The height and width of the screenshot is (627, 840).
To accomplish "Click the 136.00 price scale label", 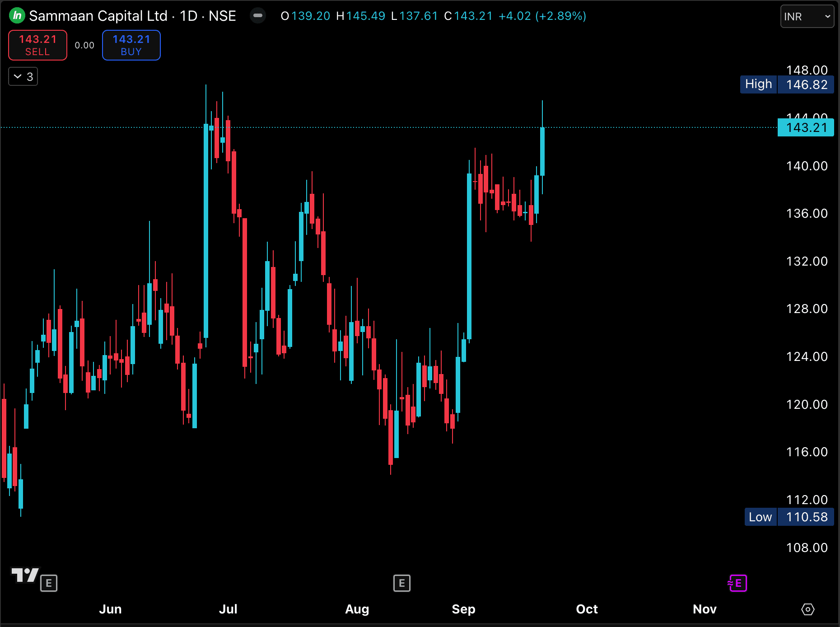I will (x=807, y=213).
